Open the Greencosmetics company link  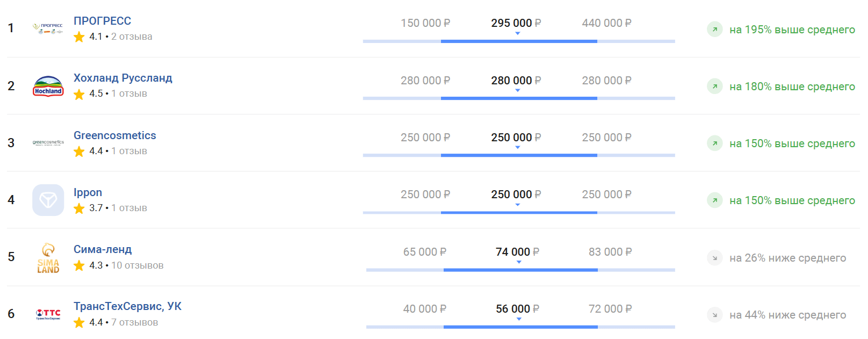(x=115, y=135)
